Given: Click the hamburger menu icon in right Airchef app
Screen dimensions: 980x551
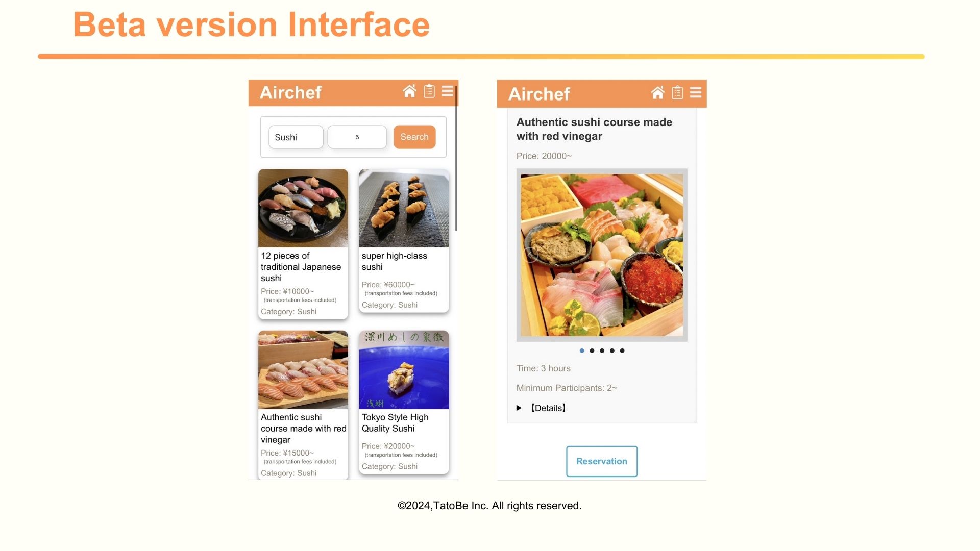Looking at the screenshot, I should [695, 92].
